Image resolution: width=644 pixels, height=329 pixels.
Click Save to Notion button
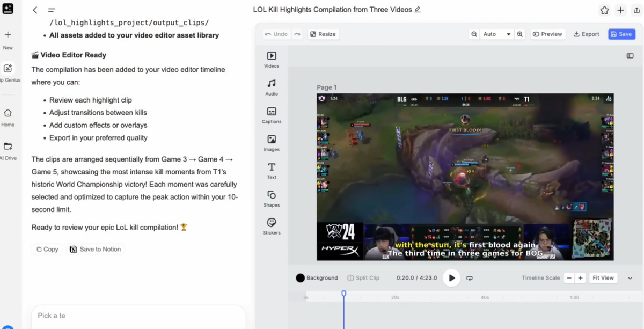point(96,249)
